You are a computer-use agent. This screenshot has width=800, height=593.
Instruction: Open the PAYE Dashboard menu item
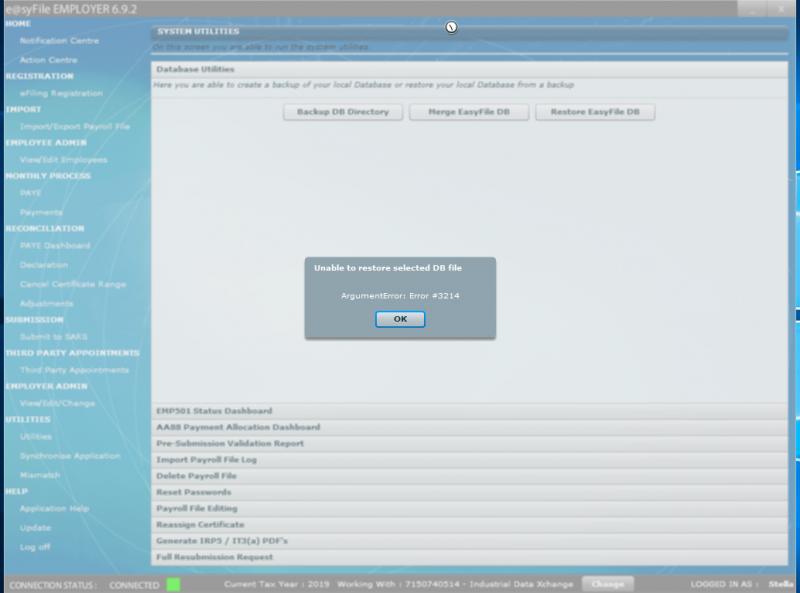[x=55, y=245]
